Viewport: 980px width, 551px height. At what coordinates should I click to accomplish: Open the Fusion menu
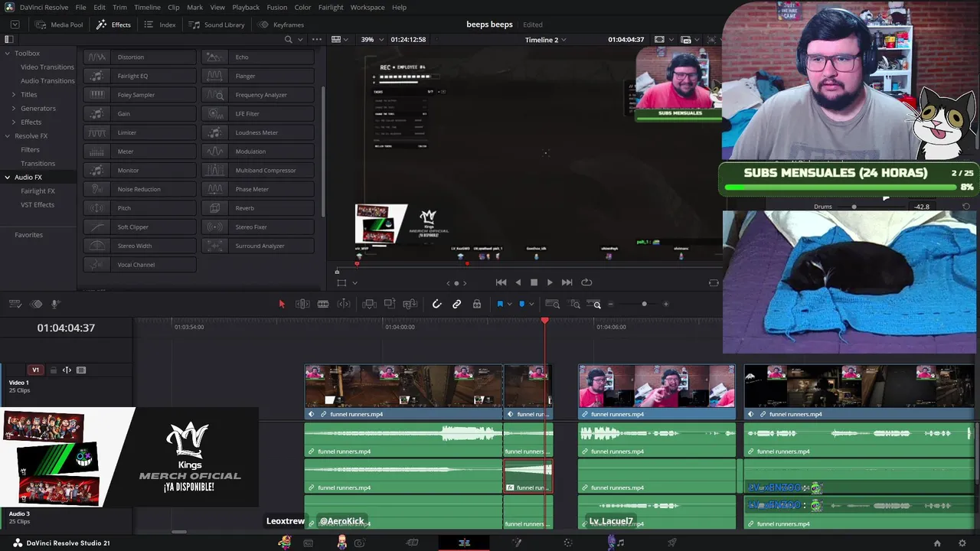pos(277,7)
